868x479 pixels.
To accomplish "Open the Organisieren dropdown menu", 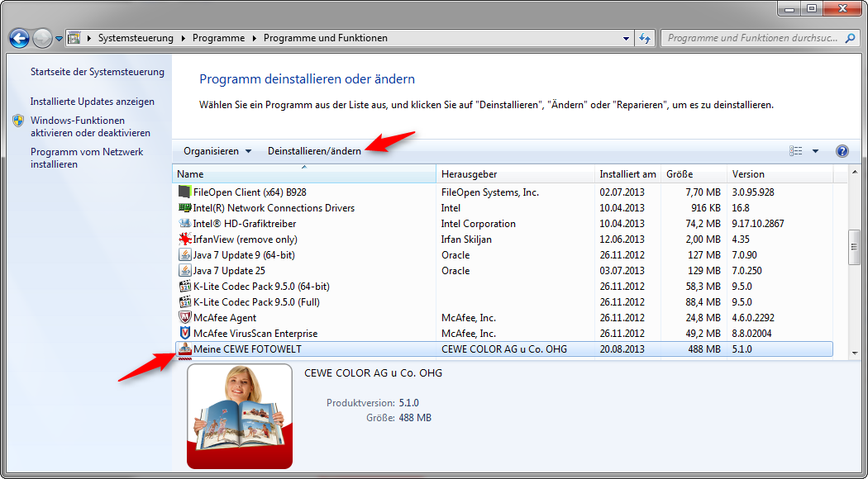I will tap(217, 151).
